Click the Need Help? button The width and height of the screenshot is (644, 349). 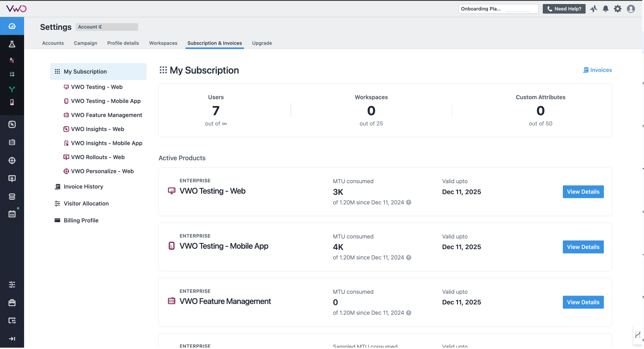pos(564,9)
